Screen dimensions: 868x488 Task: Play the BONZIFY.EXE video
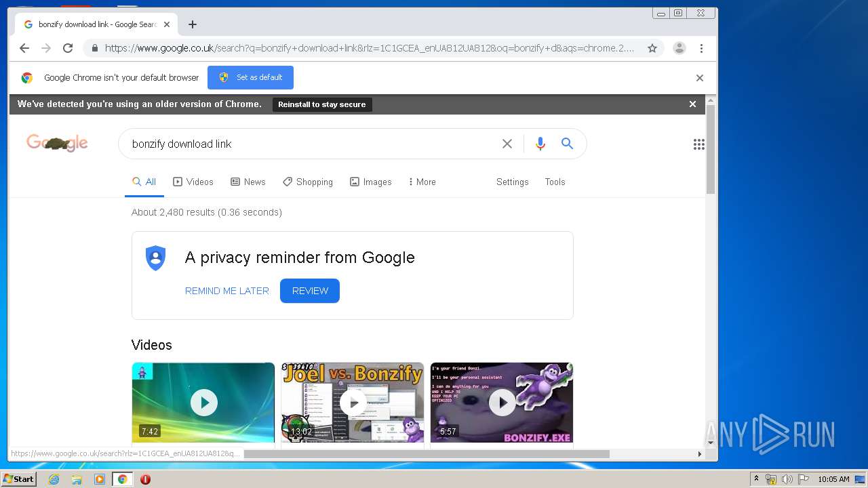[502, 403]
